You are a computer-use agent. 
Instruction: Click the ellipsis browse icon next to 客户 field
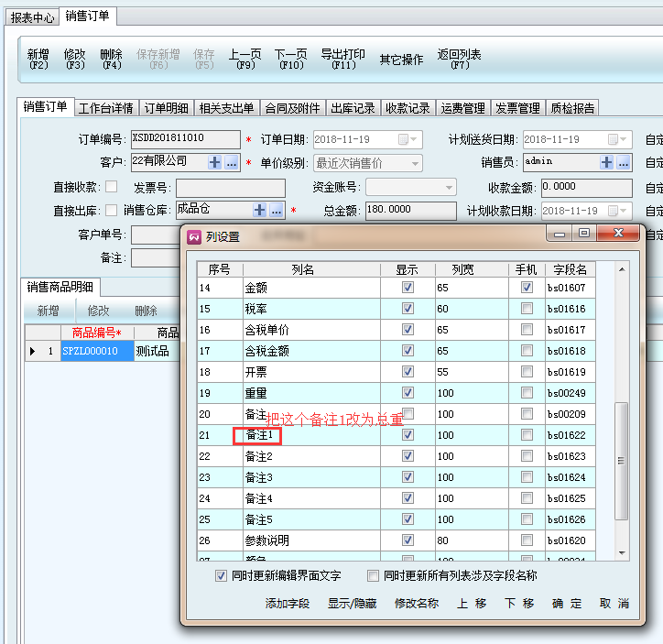point(231,162)
